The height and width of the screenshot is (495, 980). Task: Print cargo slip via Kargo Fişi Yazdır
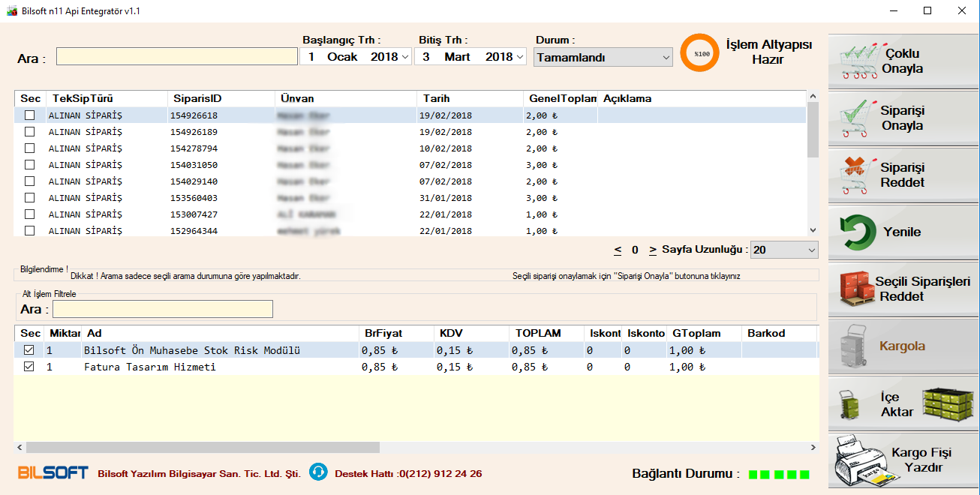click(903, 460)
